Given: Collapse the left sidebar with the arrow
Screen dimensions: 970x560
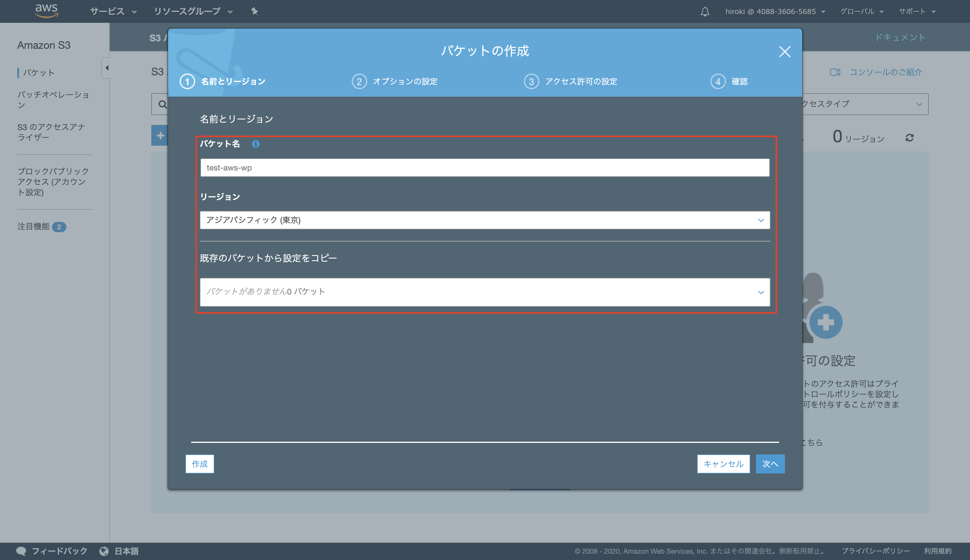Looking at the screenshot, I should pyautogui.click(x=107, y=68).
